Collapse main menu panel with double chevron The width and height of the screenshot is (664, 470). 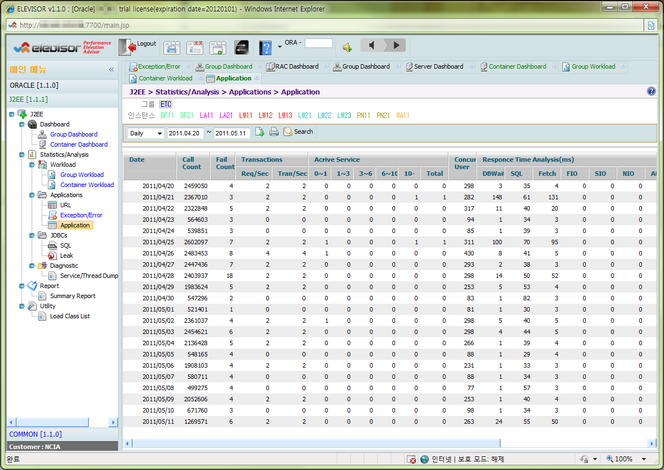click(x=111, y=69)
